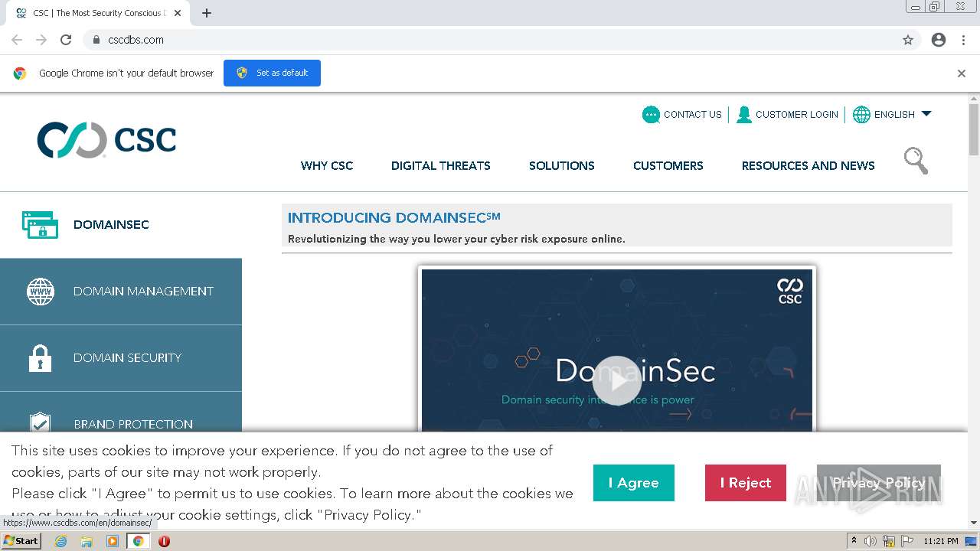This screenshot has width=980, height=551.
Task: Go forward in browser history
Action: coord(41,40)
